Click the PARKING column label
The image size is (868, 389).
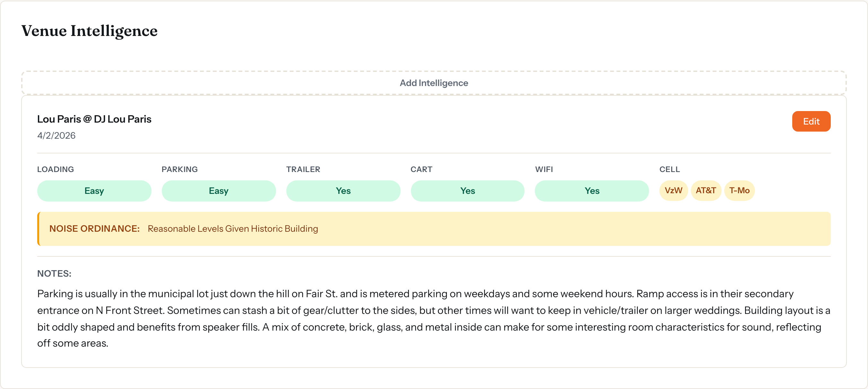(179, 169)
